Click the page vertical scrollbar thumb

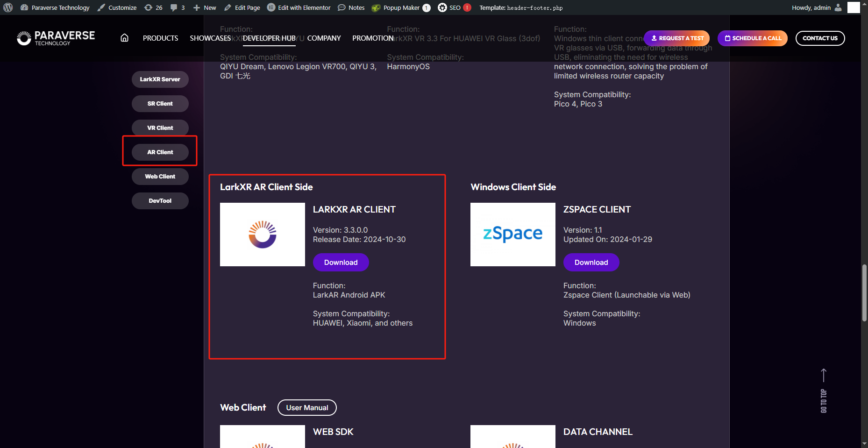pyautogui.click(x=864, y=293)
